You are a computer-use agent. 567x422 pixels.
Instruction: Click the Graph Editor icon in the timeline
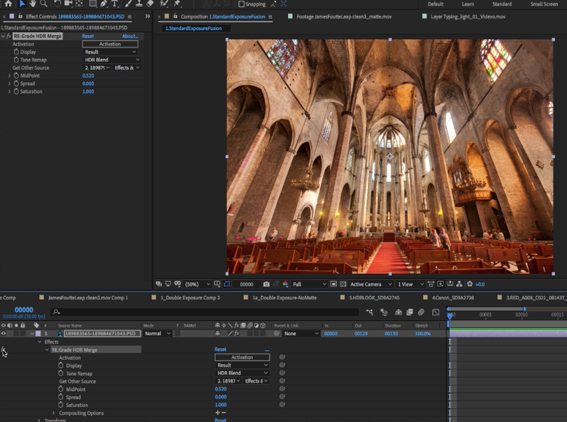pyautogui.click(x=436, y=312)
